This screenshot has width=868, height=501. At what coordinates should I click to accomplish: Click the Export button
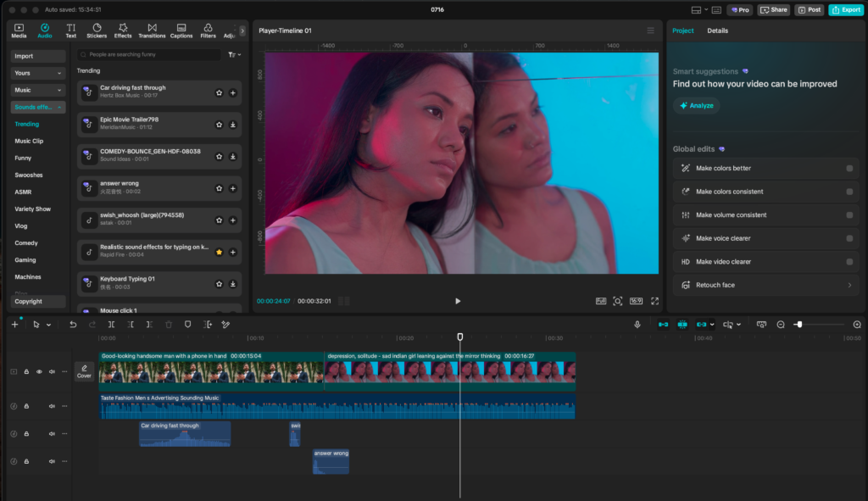tap(846, 10)
